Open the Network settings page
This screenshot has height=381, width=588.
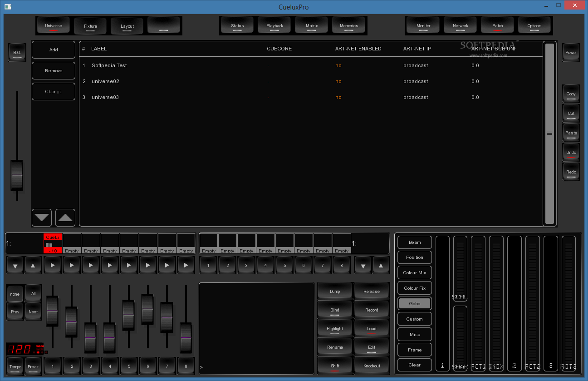coord(461,25)
